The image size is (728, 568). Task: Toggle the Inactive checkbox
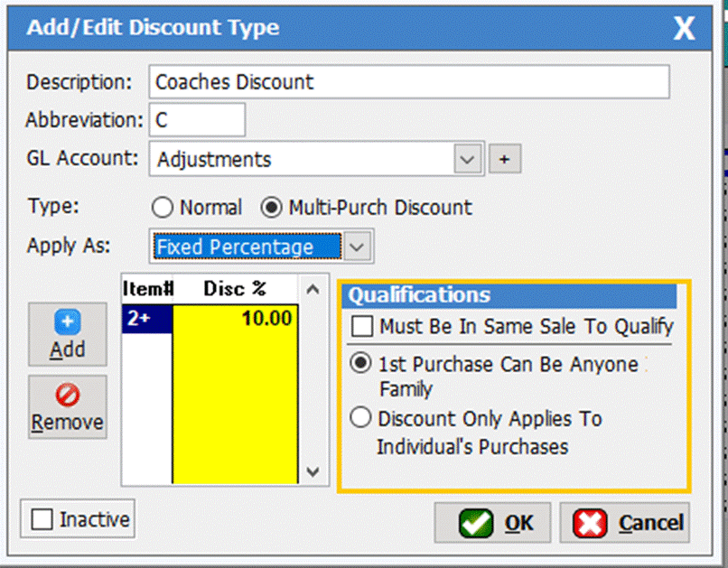click(42, 520)
